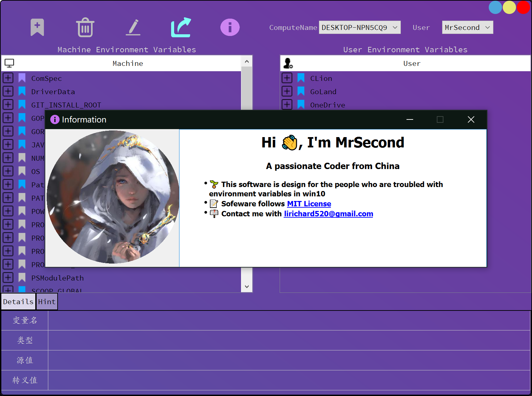Click the bookmark icon beside GoLand
Image resolution: width=532 pixels, height=396 pixels.
click(301, 91)
